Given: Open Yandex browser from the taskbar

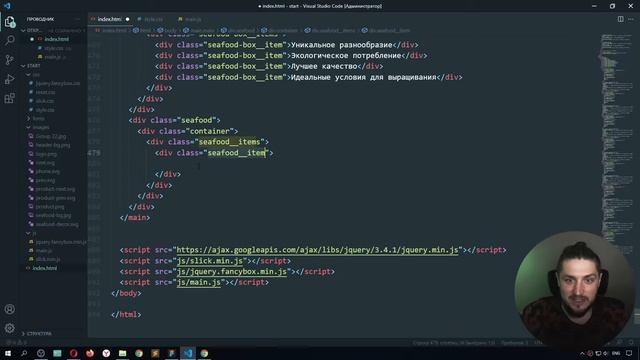Looking at the screenshot, I should 106,353.
